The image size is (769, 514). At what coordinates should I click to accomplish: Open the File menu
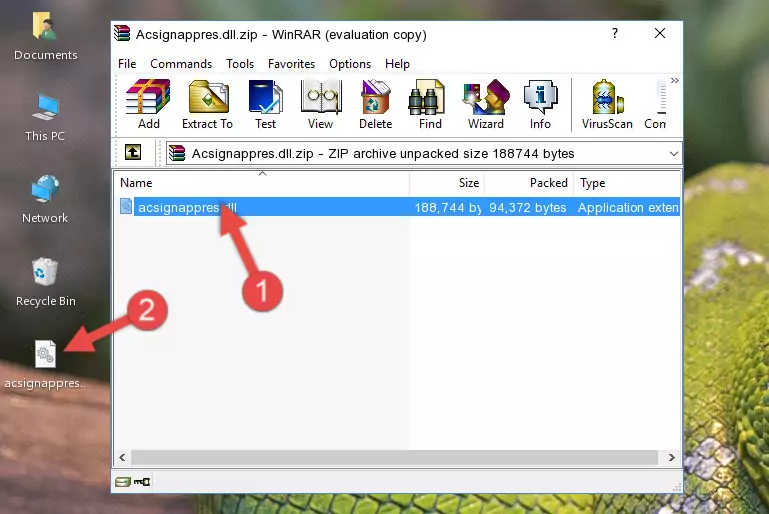click(x=127, y=64)
